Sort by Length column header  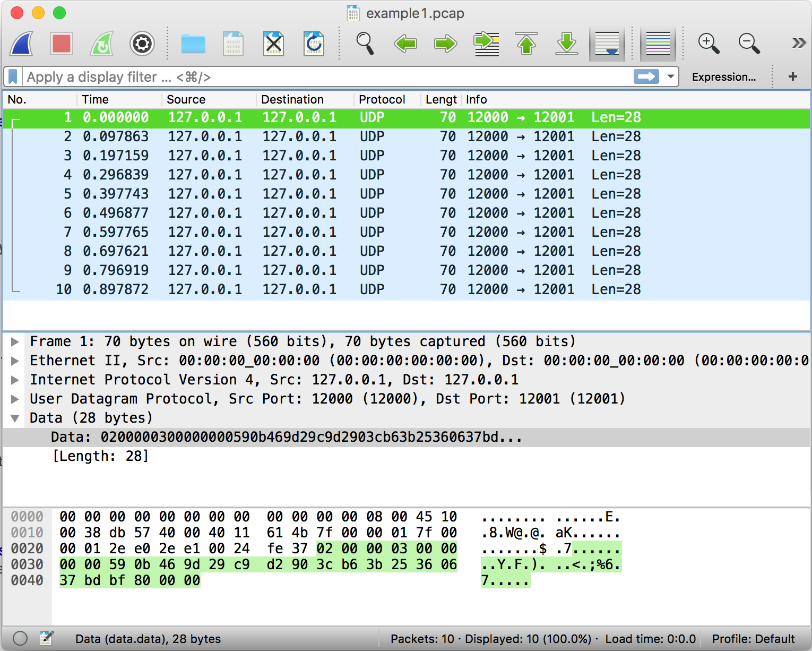pyautogui.click(x=441, y=100)
